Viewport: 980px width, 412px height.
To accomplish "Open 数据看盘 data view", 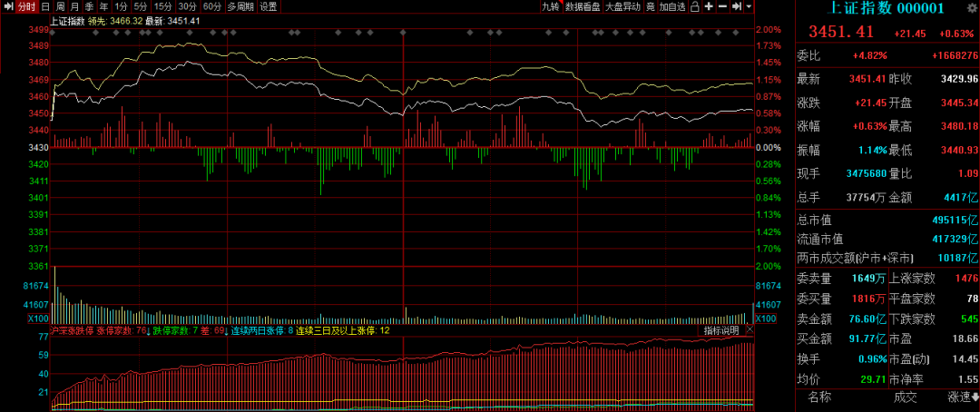I will point(583,7).
